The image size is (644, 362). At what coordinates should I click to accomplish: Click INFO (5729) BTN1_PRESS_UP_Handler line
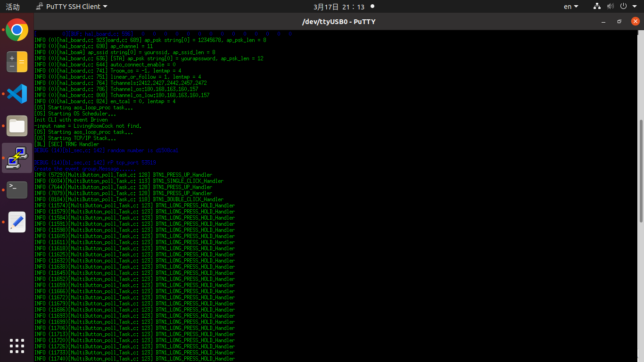[x=124, y=175]
